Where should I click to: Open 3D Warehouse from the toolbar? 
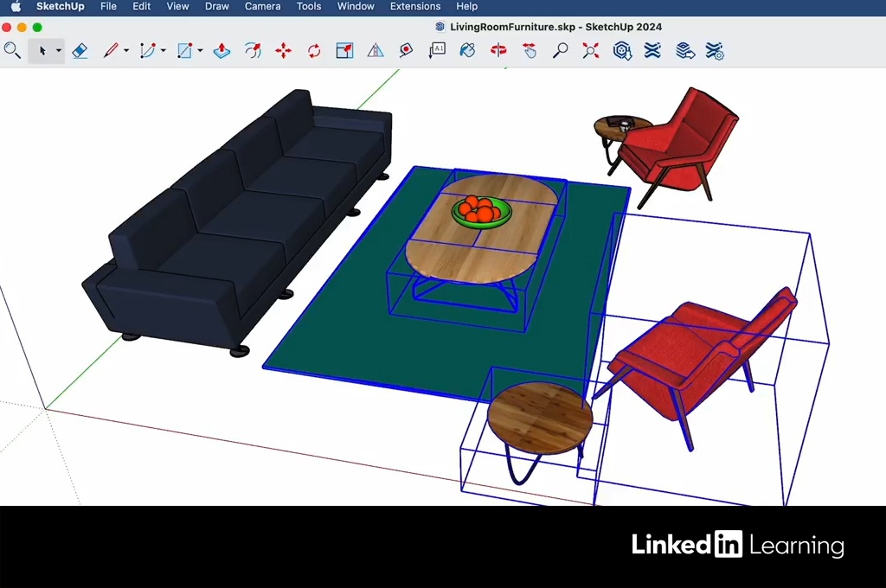[x=622, y=51]
